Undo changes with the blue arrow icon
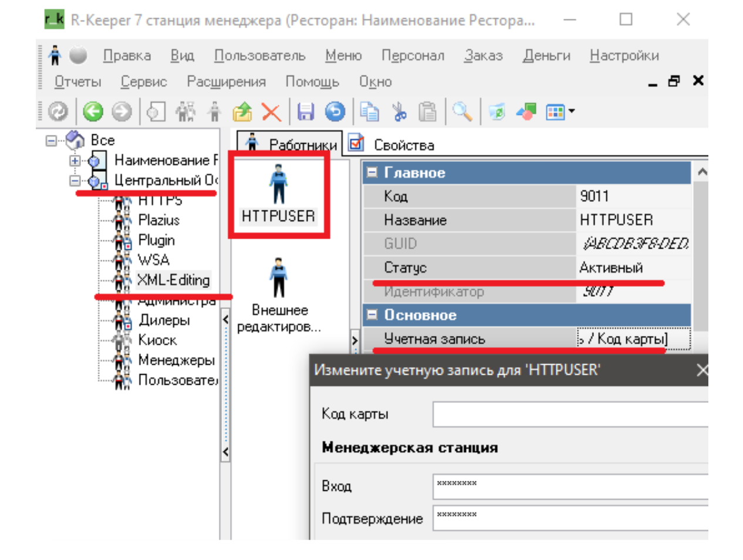Screen dimensions: 743x560 (x=335, y=111)
